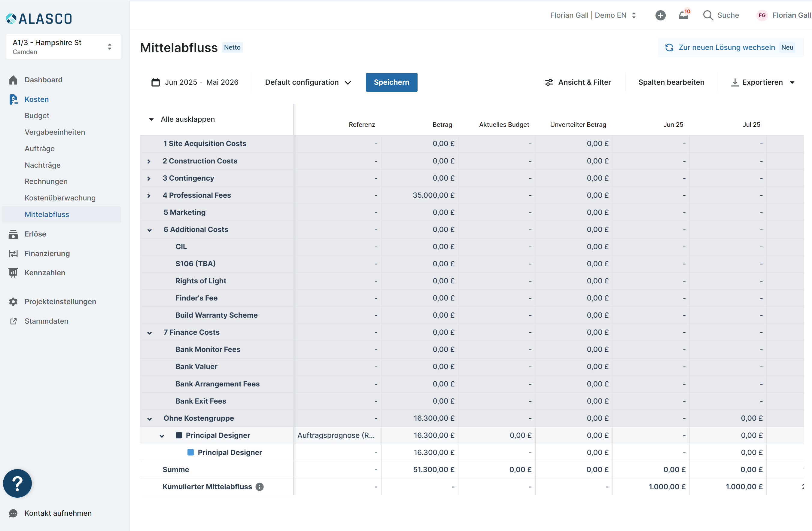Open the Default configuration dropdown
This screenshot has width=812, height=531.
pos(308,82)
